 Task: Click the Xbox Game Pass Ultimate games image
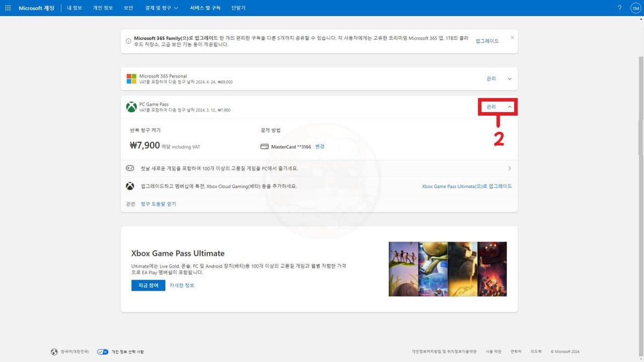[448, 269]
